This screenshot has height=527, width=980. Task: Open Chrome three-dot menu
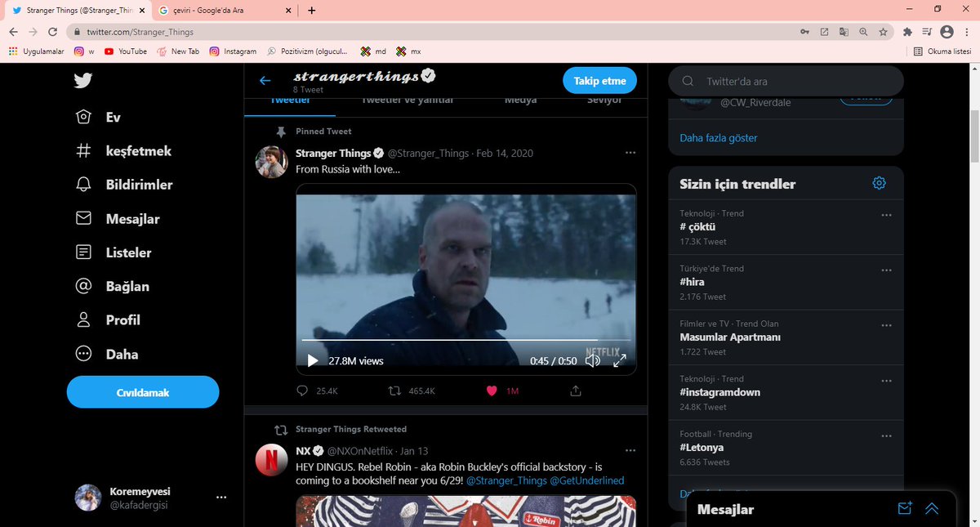tap(966, 32)
